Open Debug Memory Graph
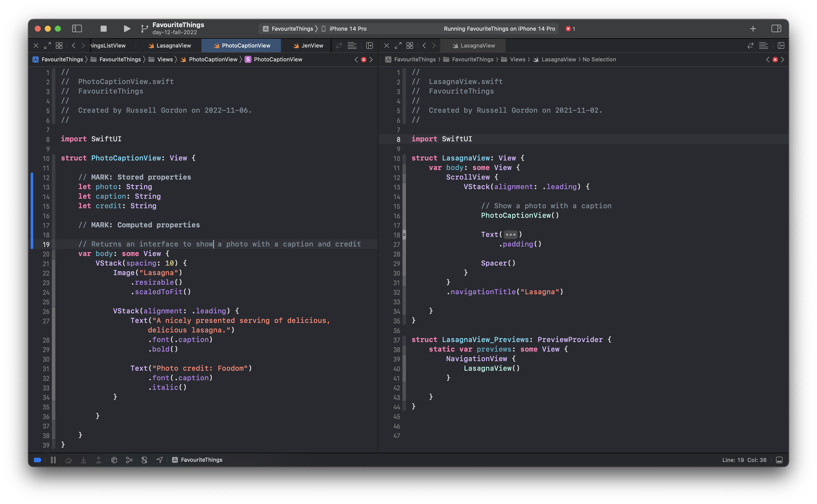The height and width of the screenshot is (504, 817). click(129, 460)
